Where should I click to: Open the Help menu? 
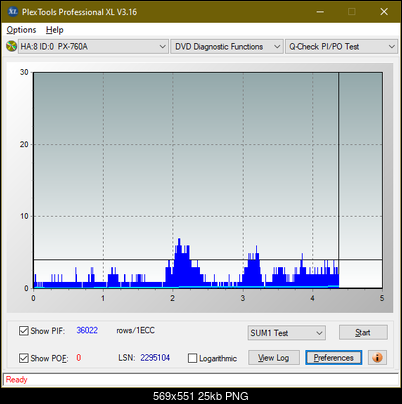coord(54,30)
